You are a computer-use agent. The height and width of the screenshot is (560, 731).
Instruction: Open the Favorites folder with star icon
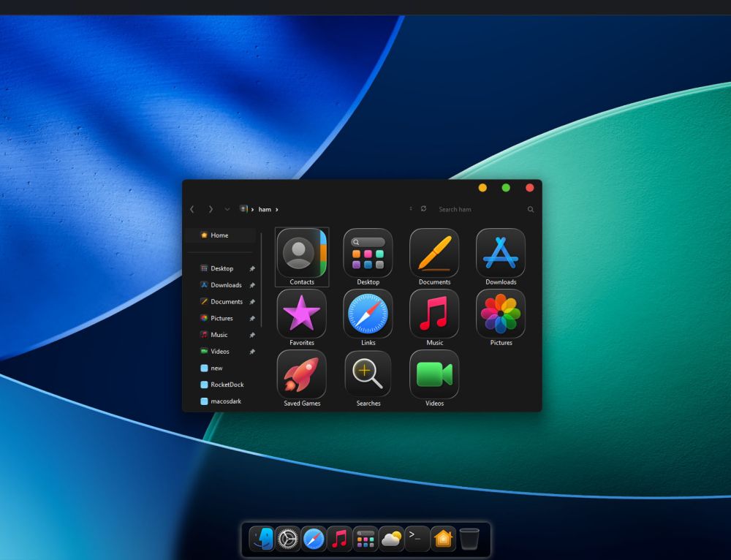pyautogui.click(x=301, y=313)
